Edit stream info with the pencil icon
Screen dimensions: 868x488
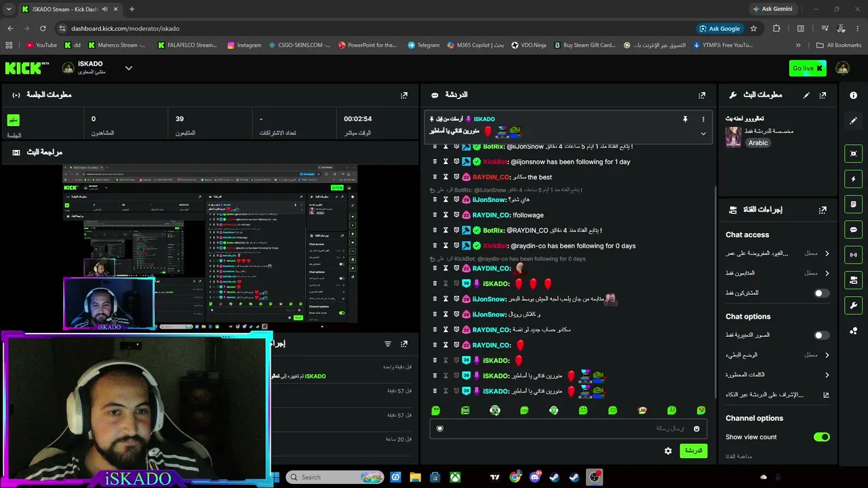806,96
